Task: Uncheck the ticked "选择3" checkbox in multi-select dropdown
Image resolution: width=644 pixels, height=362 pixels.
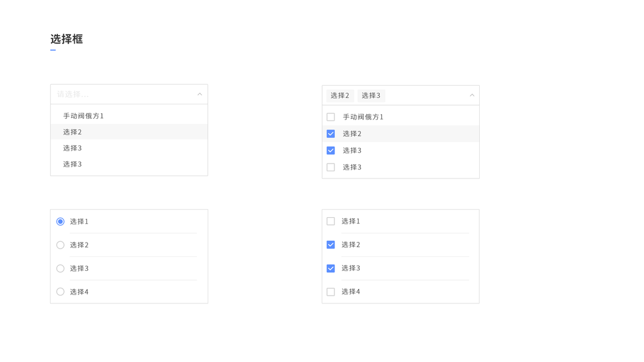Action: coord(331,150)
